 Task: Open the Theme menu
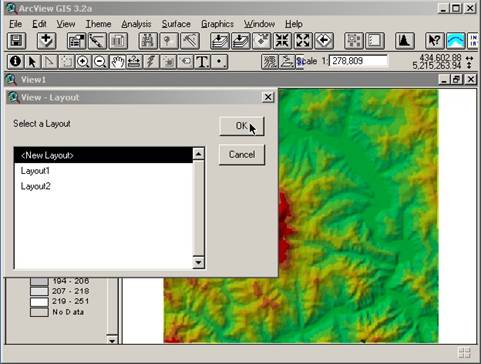(98, 24)
